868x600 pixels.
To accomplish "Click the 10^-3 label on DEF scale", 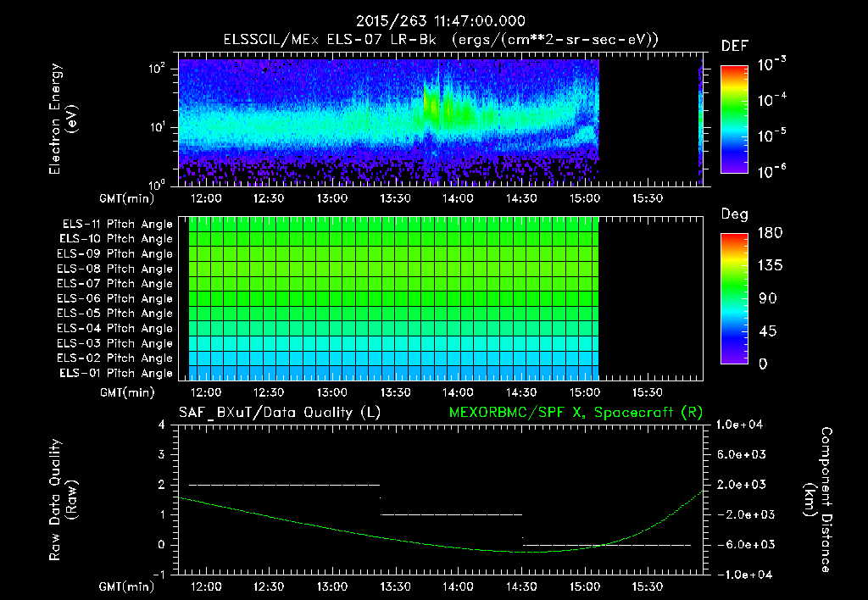I will (771, 63).
